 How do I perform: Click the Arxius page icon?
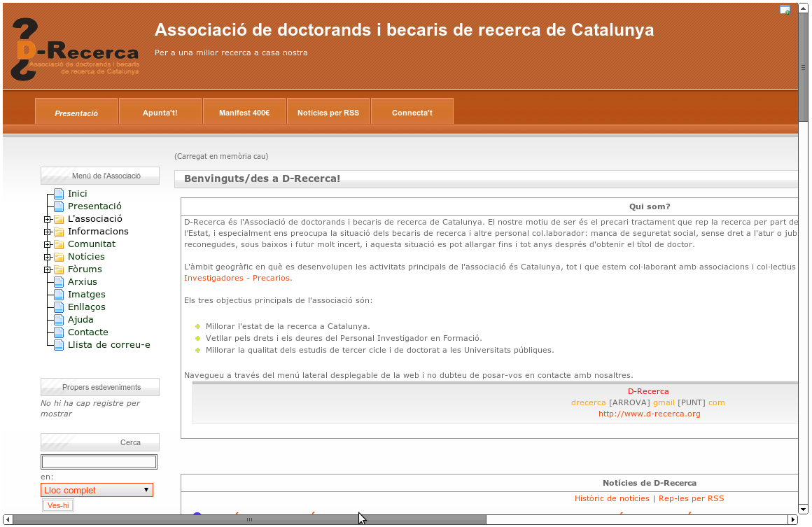pos(59,282)
